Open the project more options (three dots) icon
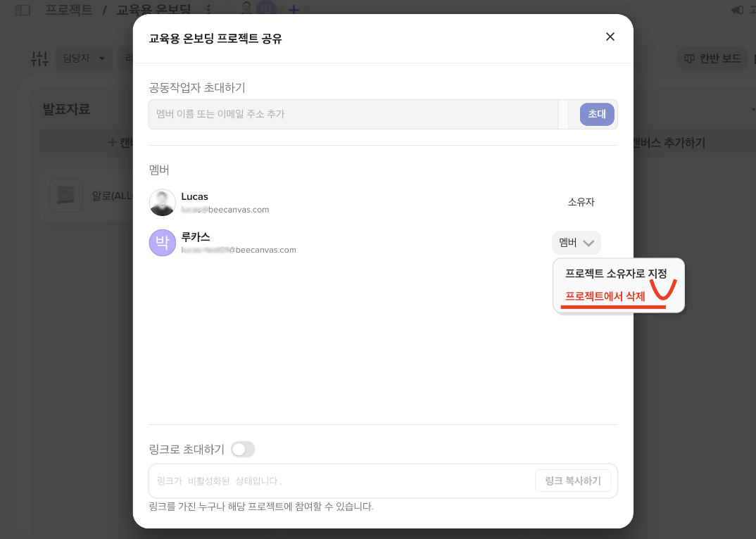756x539 pixels. click(208, 10)
